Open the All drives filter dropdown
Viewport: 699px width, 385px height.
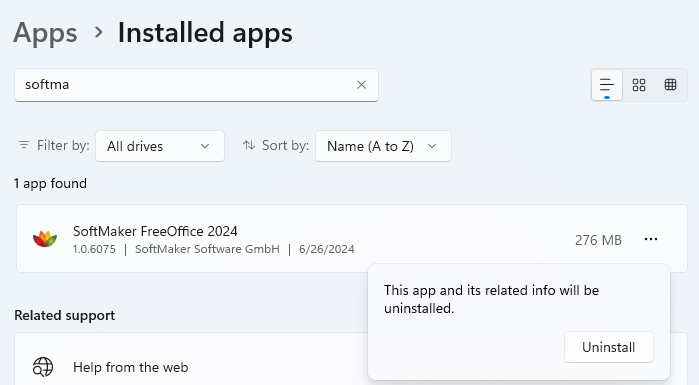click(160, 146)
